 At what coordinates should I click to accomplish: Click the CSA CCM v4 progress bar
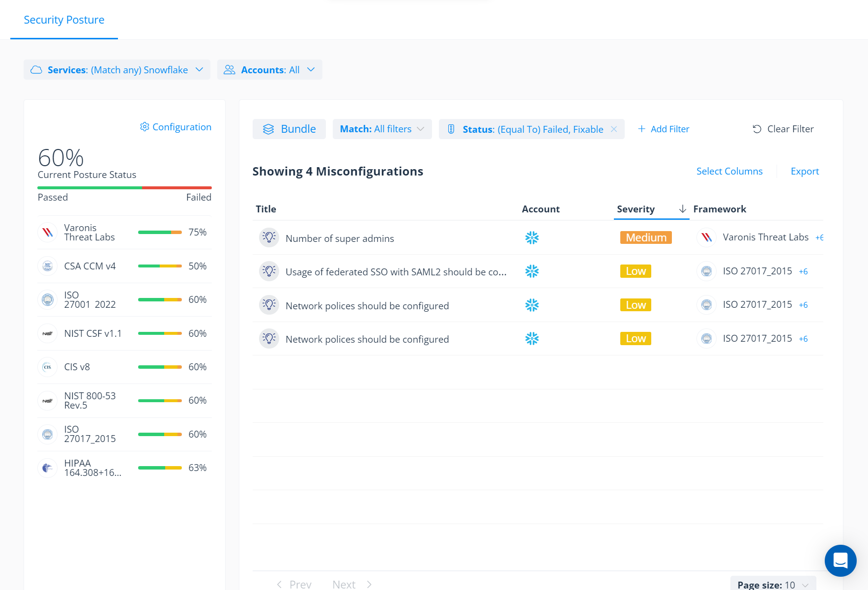(x=160, y=266)
